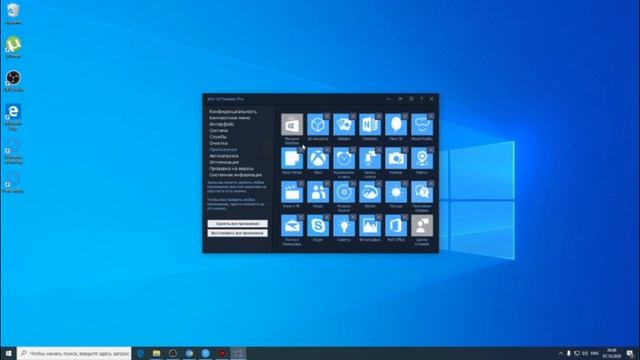Open OBS Studio desktop shortcut
Screen dimensions: 640x360
13,81
